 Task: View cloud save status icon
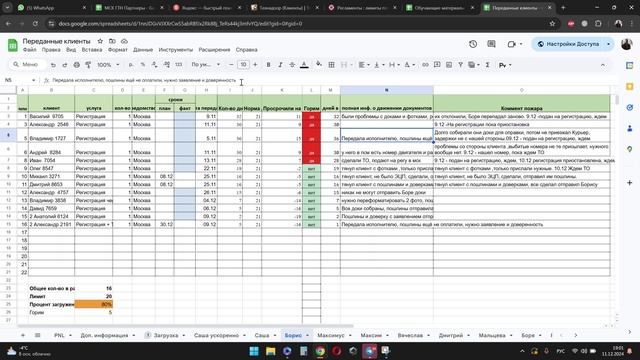coord(124,41)
